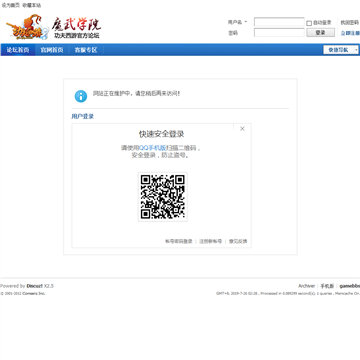Image resolution: width=360 pixels, height=360 pixels.
Task: Click the 用户登录 heading text
Action: tap(83, 117)
